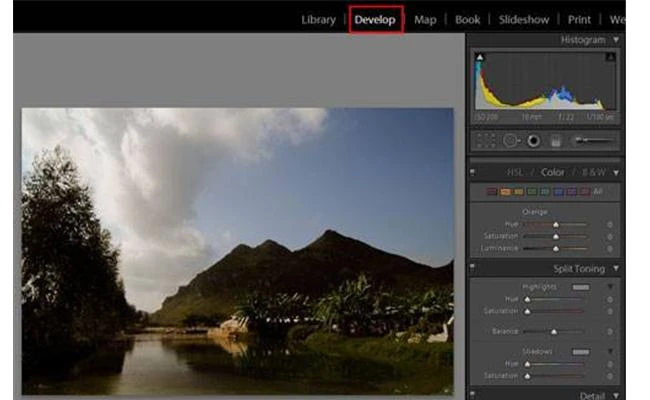Open the Print module
This screenshot has width=650, height=400.
coord(579,19)
